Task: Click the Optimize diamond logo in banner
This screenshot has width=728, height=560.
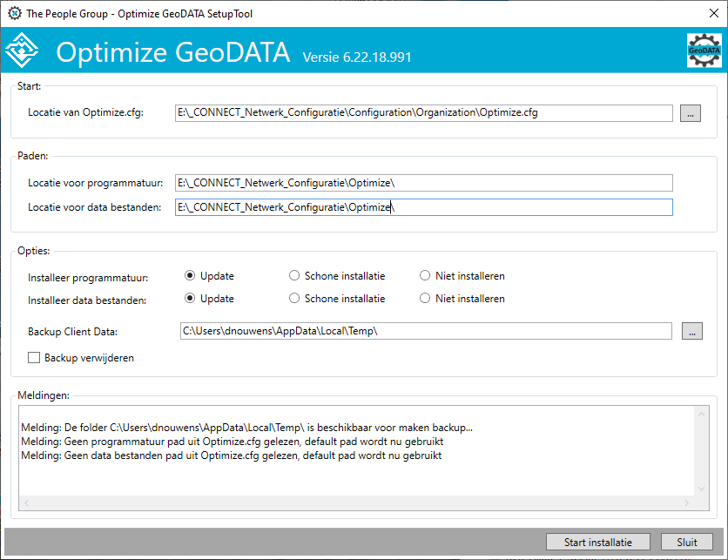Action: click(x=22, y=51)
